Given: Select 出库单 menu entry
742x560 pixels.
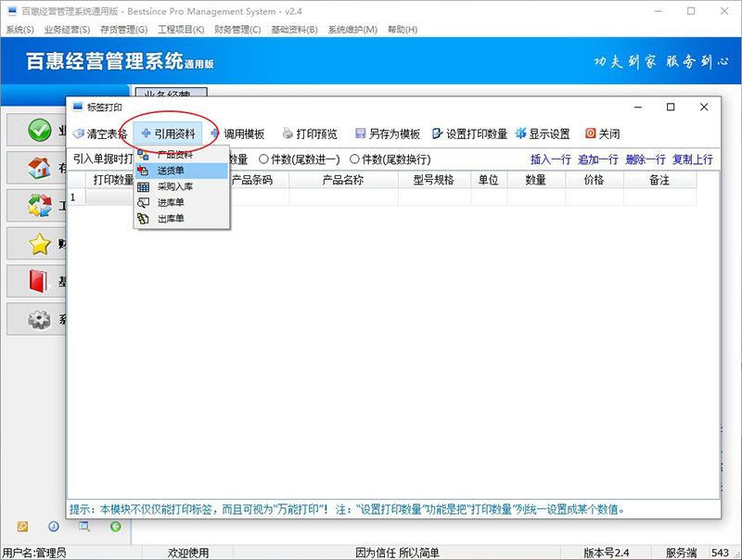Looking at the screenshot, I should (x=182, y=219).
